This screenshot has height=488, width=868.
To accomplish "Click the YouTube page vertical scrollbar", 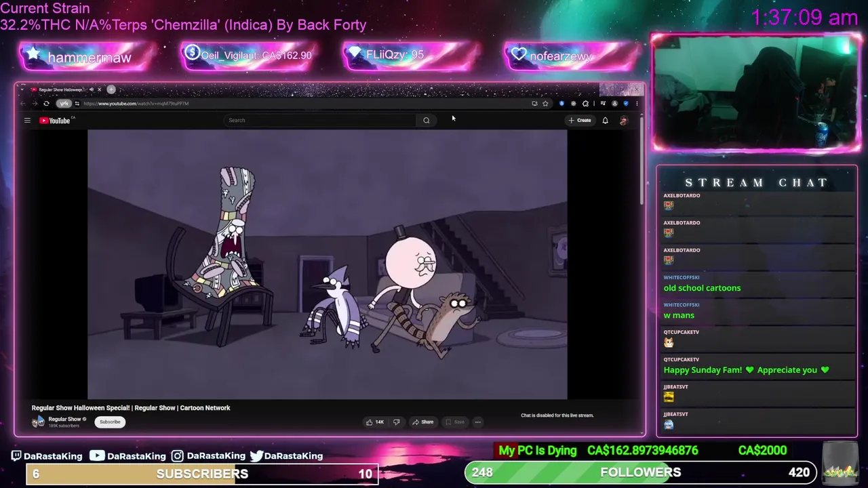I will (x=642, y=163).
